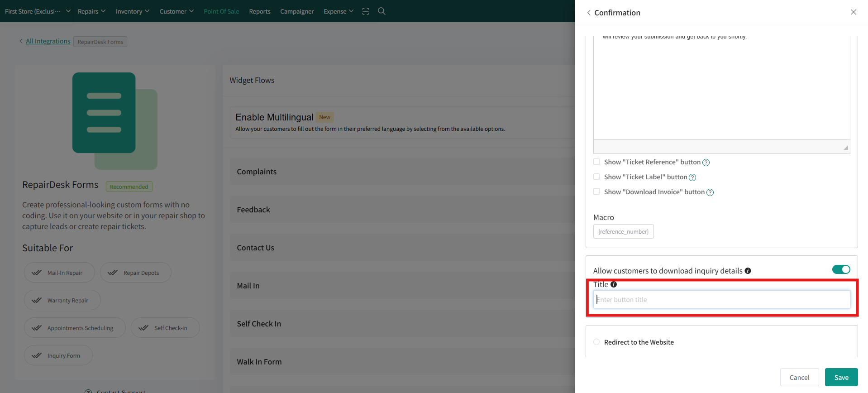Click the barcode scan icon in top bar
This screenshot has width=868, height=393.
(x=366, y=11)
